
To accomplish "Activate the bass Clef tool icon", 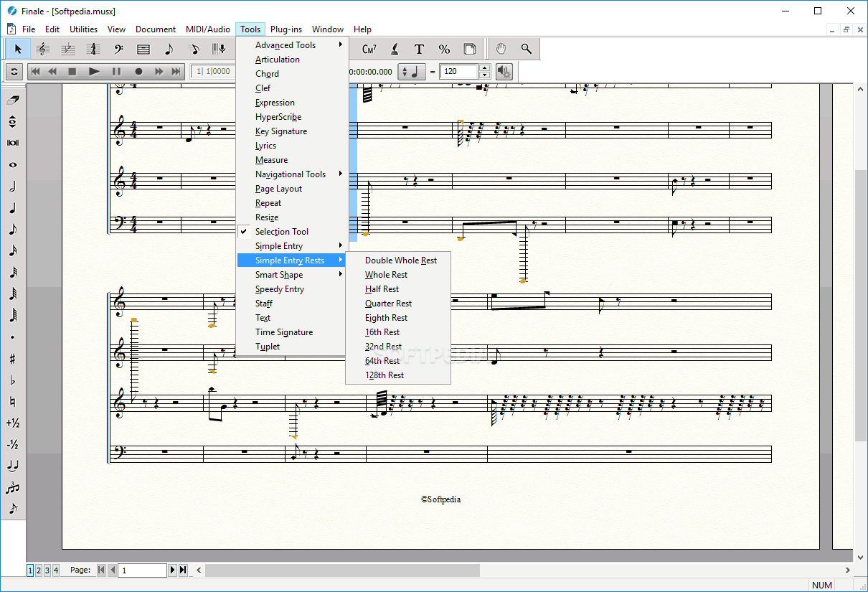I will point(118,49).
